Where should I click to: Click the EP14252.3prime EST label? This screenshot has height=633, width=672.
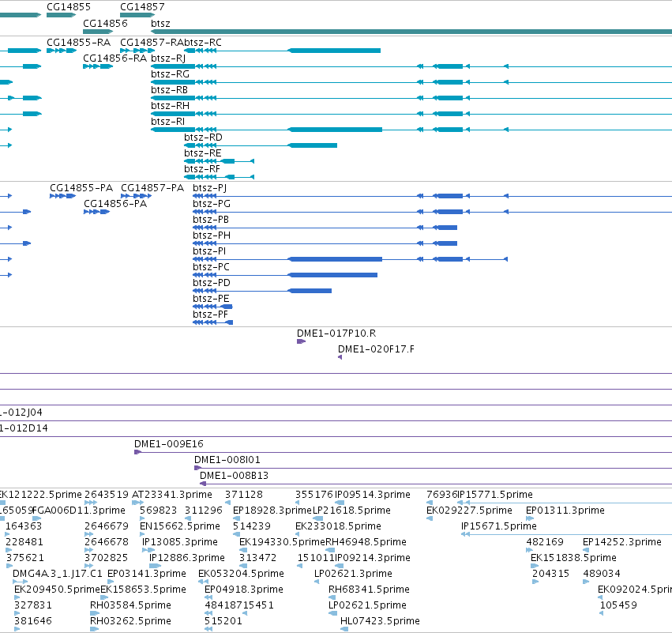[622, 542]
